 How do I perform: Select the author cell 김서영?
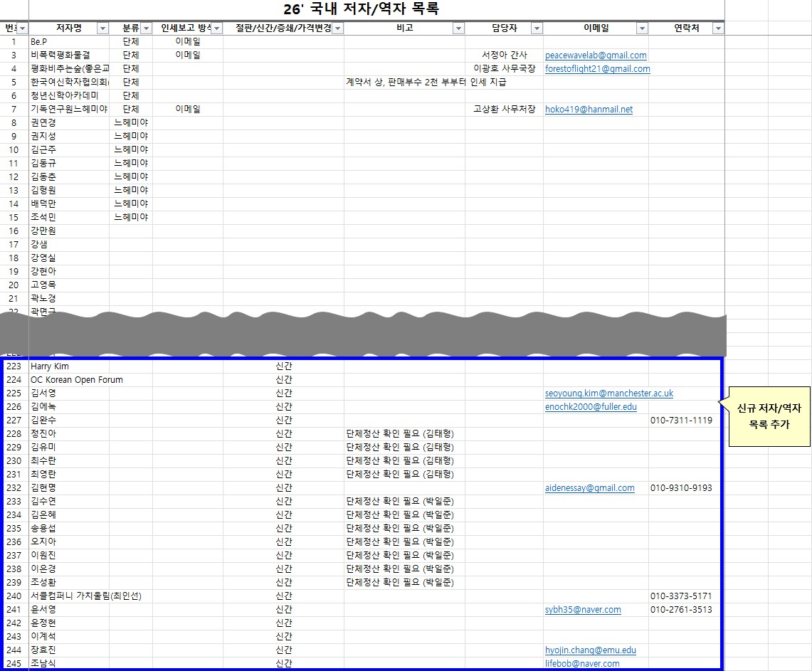69,393
